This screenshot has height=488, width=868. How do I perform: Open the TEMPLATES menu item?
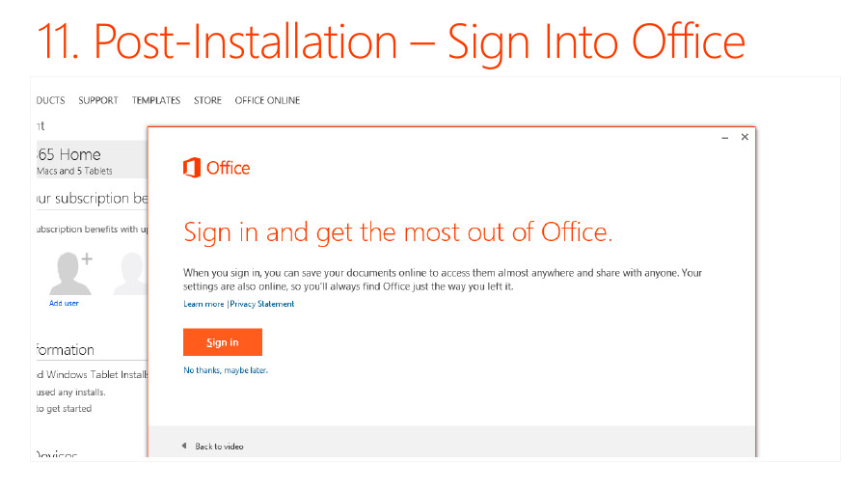pyautogui.click(x=156, y=100)
